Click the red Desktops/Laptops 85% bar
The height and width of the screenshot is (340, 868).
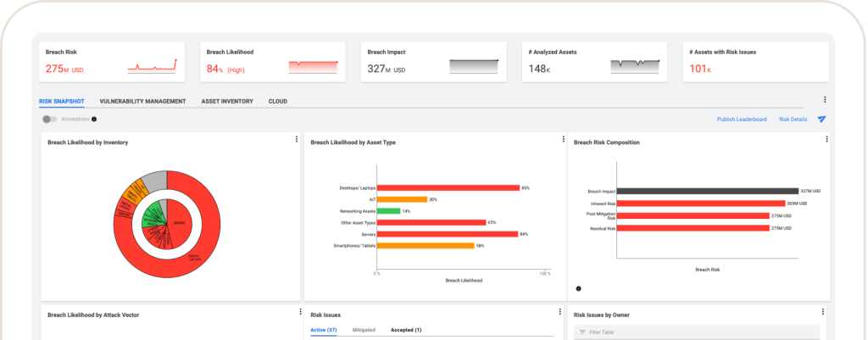448,187
